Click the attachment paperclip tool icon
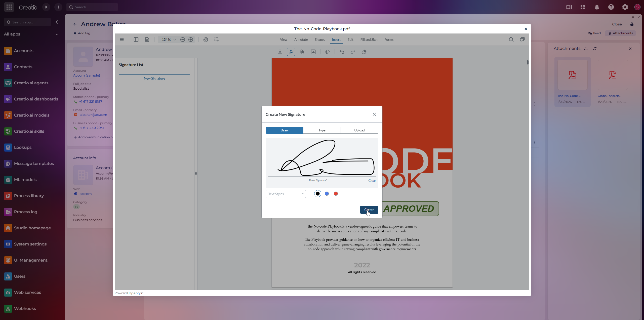 point(302,52)
